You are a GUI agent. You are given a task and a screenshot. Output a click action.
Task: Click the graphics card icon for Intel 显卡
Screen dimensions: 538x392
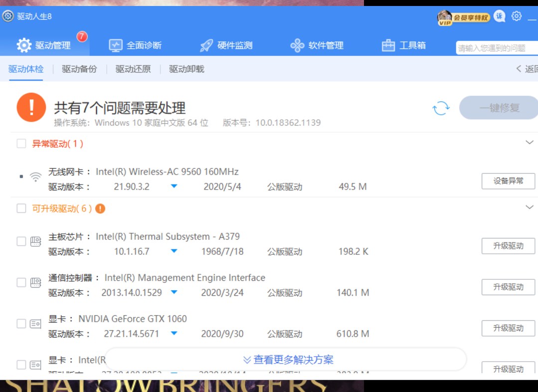point(36,365)
